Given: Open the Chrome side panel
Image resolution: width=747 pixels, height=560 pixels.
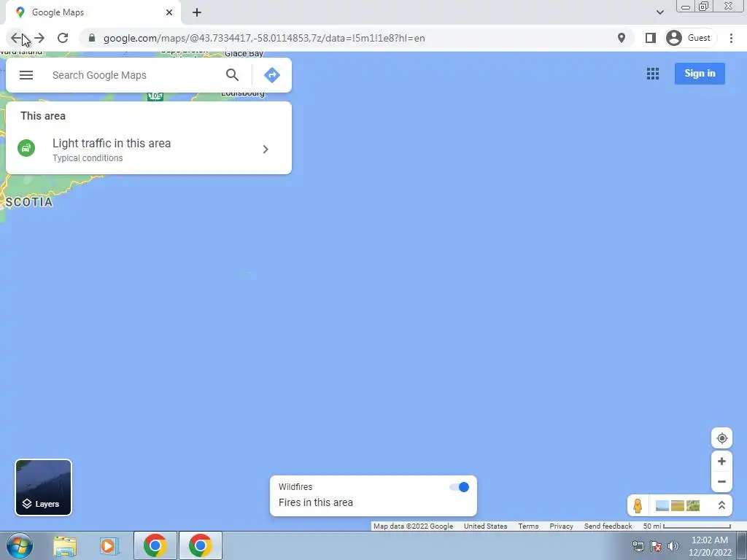Looking at the screenshot, I should point(650,38).
